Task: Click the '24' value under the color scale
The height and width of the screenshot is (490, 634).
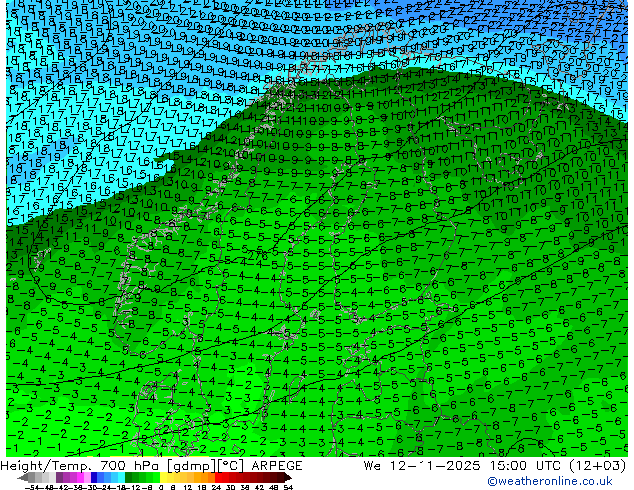Action: click(216, 488)
